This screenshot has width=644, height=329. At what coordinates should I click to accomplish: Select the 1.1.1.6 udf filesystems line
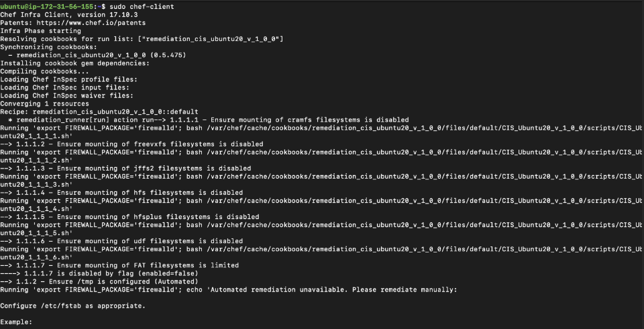point(121,240)
